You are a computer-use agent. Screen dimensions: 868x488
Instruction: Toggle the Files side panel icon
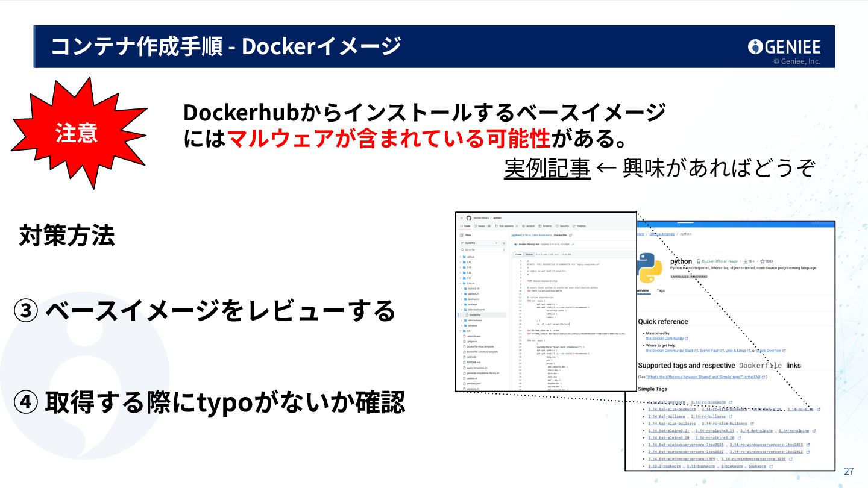point(462,235)
